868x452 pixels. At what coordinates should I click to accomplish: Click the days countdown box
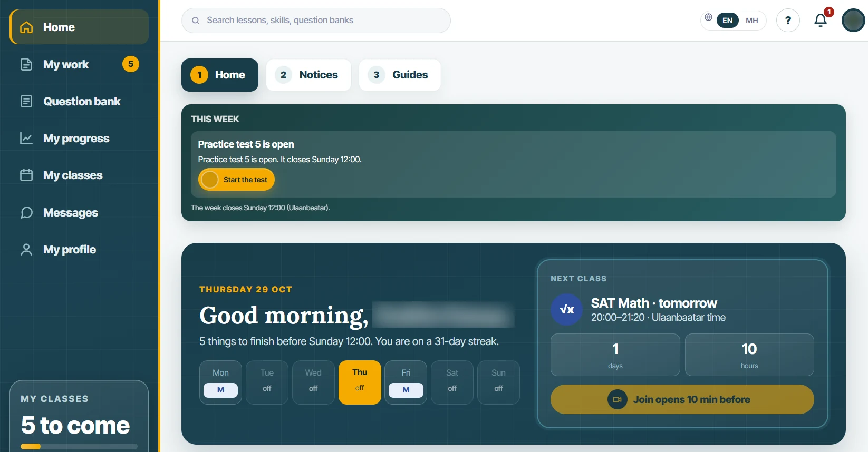click(x=615, y=355)
